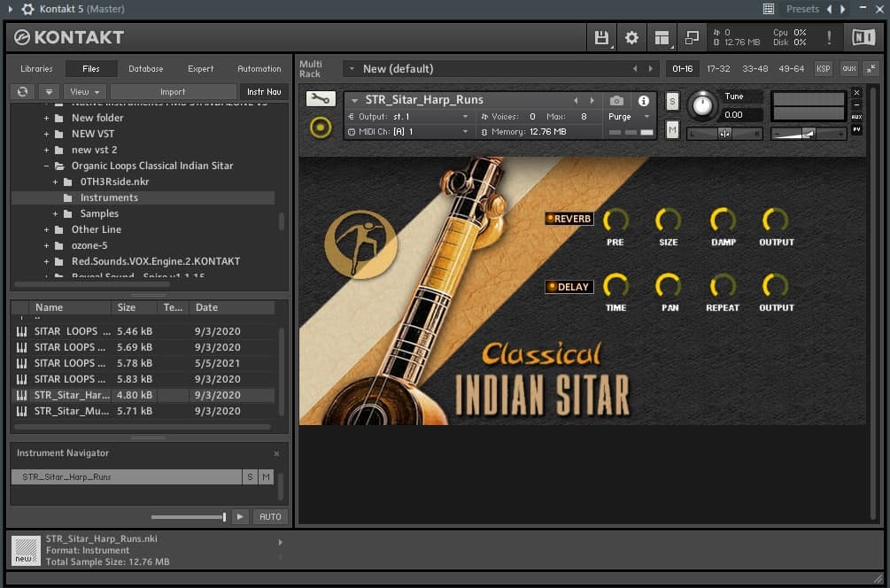
Task: Select rack page 49-64
Action: point(791,69)
